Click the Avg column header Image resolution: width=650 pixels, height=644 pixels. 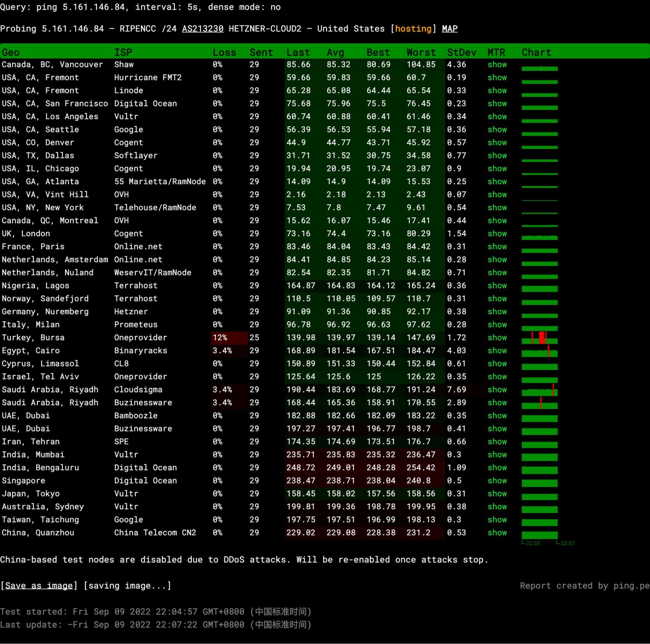tap(335, 52)
